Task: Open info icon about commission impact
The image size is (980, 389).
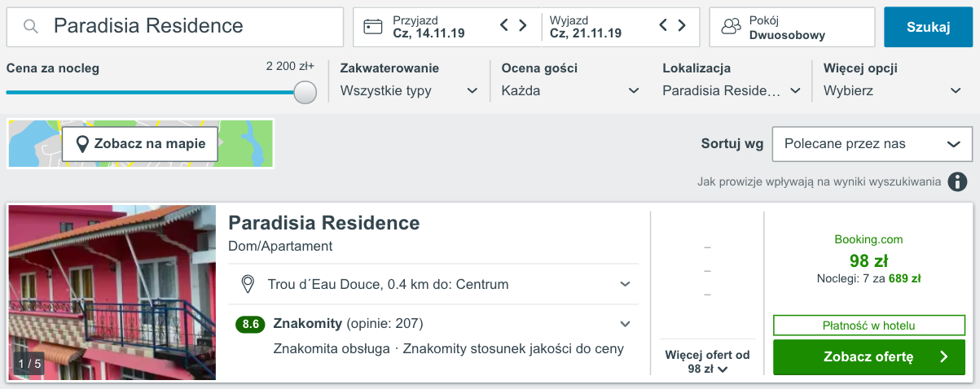Action: pyautogui.click(x=957, y=181)
